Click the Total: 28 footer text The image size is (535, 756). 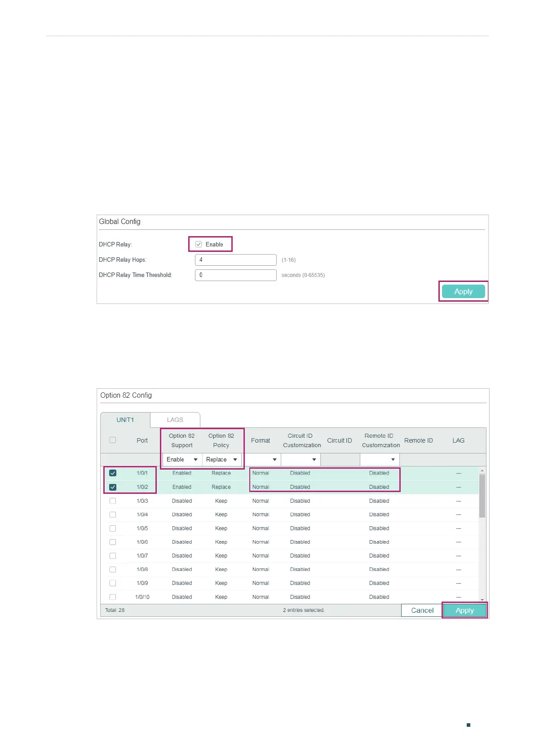tap(115, 611)
